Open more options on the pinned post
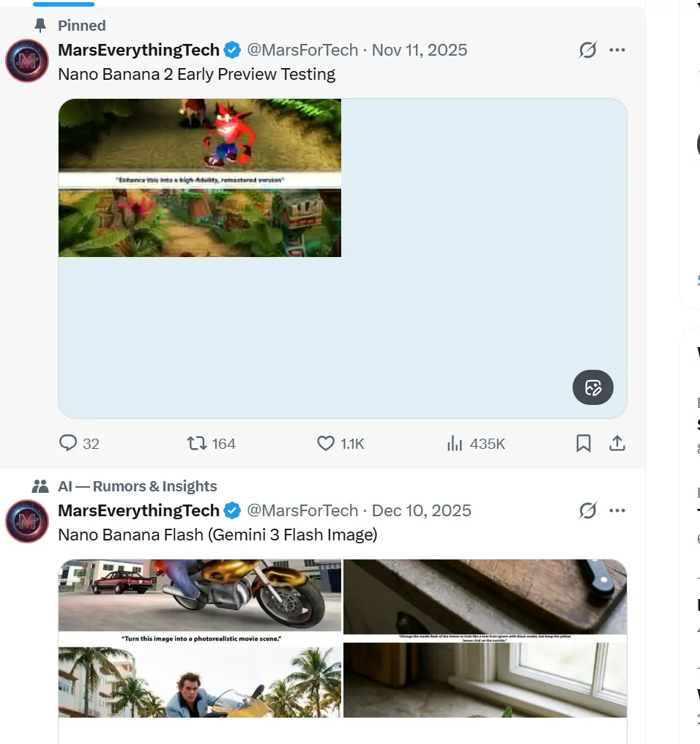Viewport: 700px width, 744px height. (x=617, y=51)
